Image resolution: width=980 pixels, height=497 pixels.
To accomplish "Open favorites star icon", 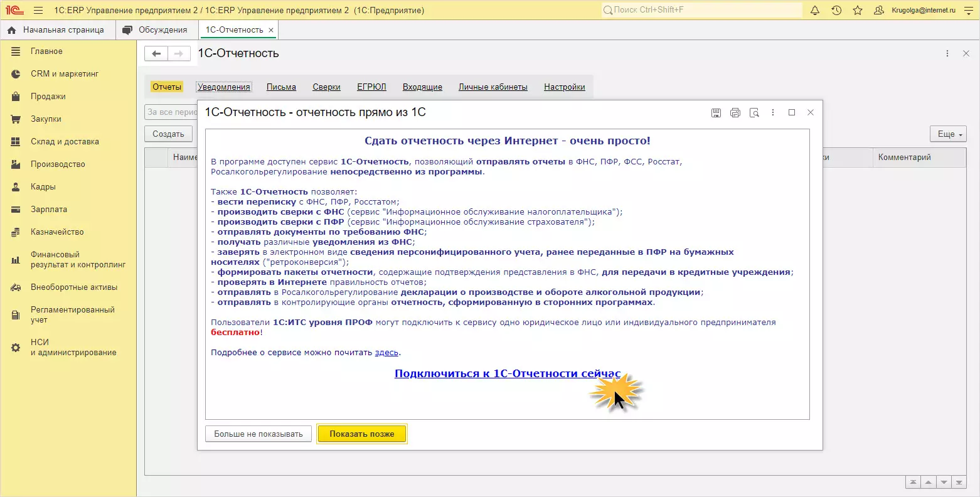I will [x=858, y=11].
